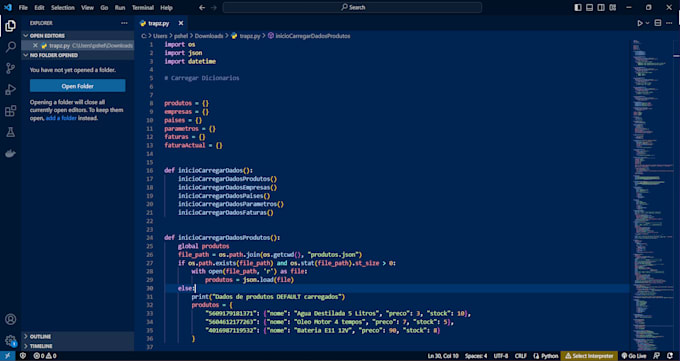Open Run dropdown arrow next to play button
Screen dimensions: 680x361
647,23
